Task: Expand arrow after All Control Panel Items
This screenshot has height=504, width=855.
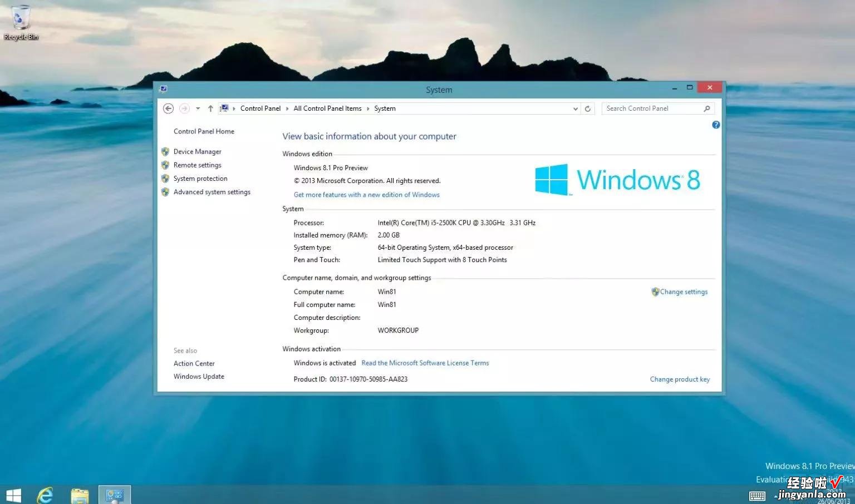Action: 368,108
